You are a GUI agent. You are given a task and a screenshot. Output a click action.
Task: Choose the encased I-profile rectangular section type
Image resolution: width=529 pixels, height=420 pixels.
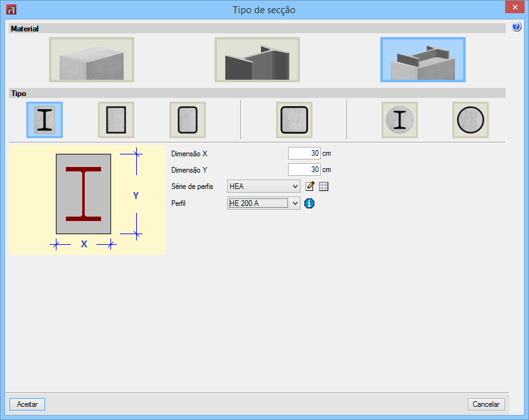[45, 119]
